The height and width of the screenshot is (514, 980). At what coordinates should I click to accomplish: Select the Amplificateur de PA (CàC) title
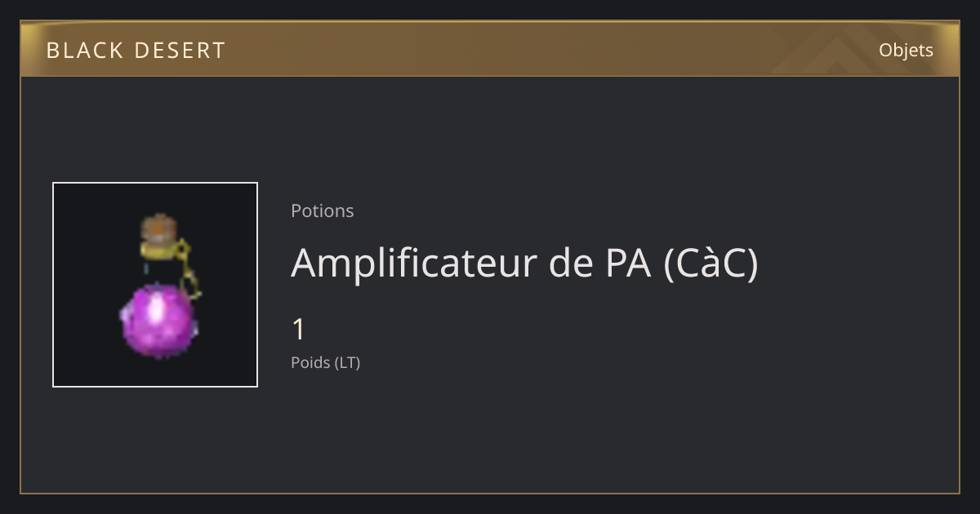[524, 263]
